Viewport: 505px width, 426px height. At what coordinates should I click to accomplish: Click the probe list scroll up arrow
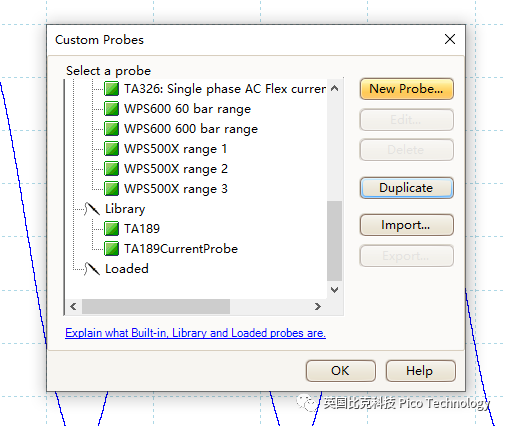[x=335, y=88]
